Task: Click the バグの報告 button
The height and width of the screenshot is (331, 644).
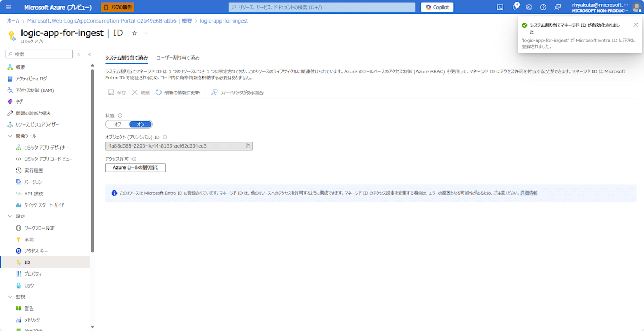Action: click(118, 7)
